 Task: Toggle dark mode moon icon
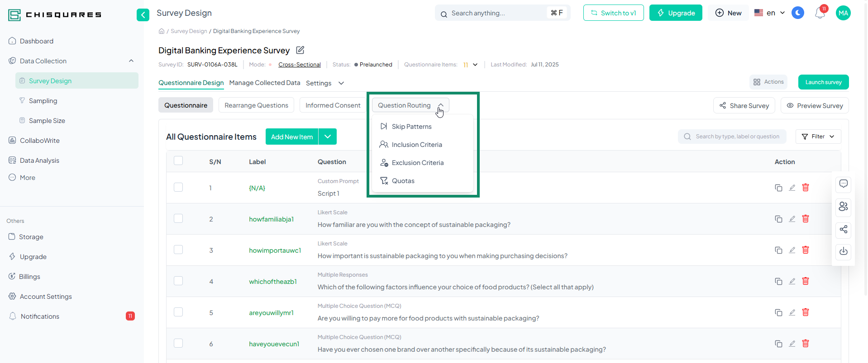(798, 13)
